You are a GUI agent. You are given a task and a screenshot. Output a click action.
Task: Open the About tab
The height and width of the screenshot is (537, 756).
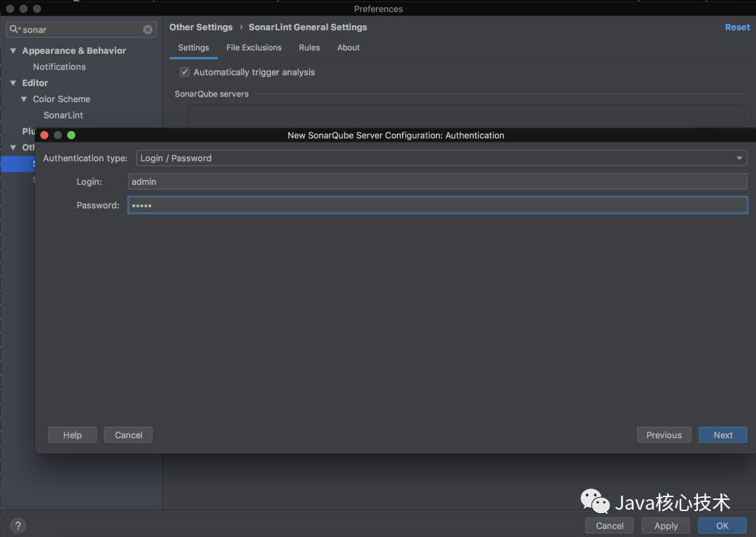coord(348,47)
